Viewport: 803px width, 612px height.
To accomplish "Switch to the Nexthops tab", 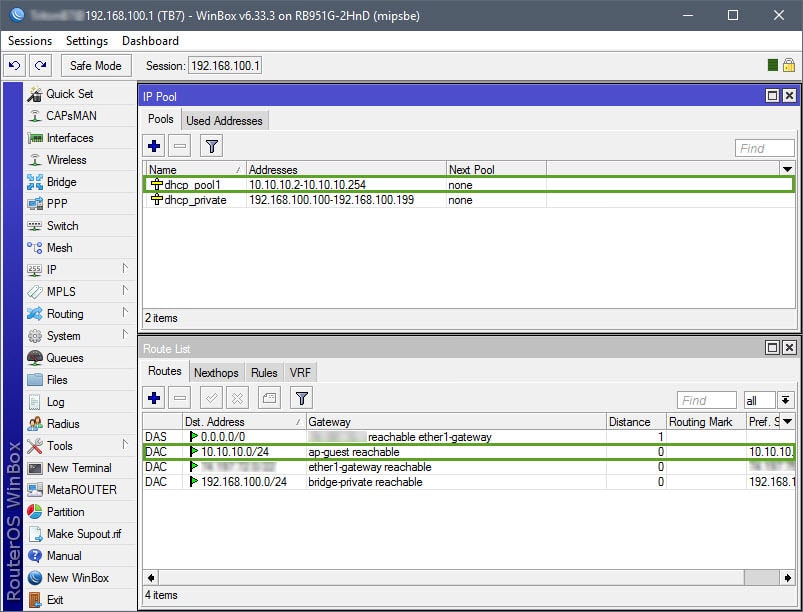I will (216, 373).
